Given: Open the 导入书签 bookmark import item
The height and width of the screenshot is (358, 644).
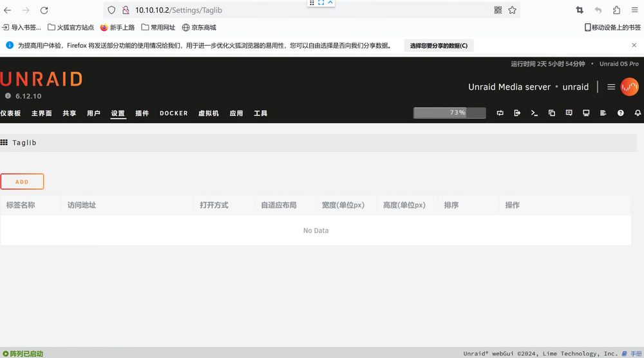Looking at the screenshot, I should (21, 28).
